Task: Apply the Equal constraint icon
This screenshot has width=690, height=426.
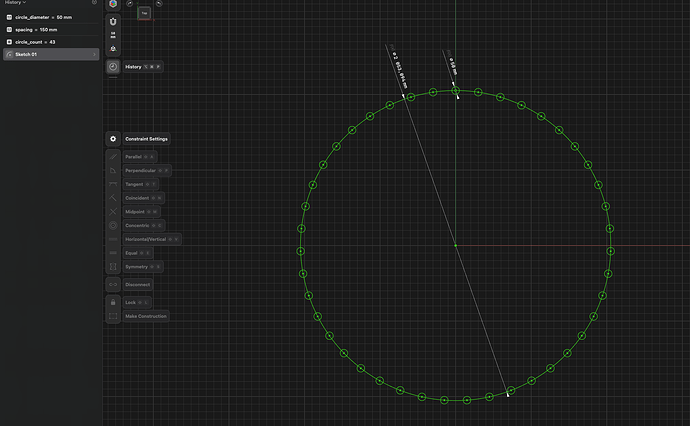Action: pos(113,253)
